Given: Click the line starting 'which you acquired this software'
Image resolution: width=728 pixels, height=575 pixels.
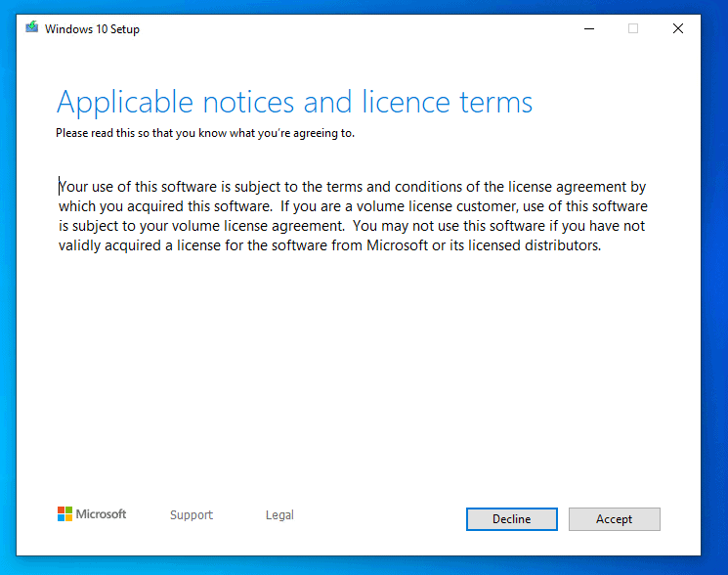Looking at the screenshot, I should pos(352,206).
